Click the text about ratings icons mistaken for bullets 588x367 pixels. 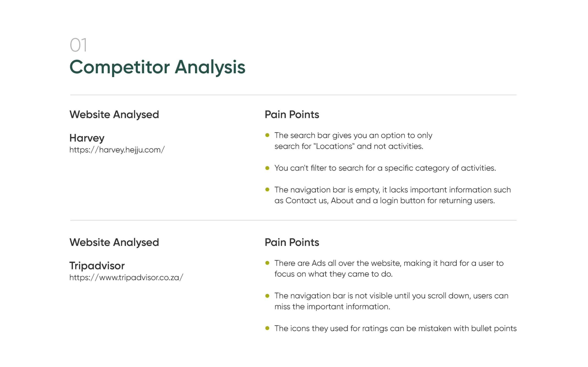pyautogui.click(x=395, y=328)
